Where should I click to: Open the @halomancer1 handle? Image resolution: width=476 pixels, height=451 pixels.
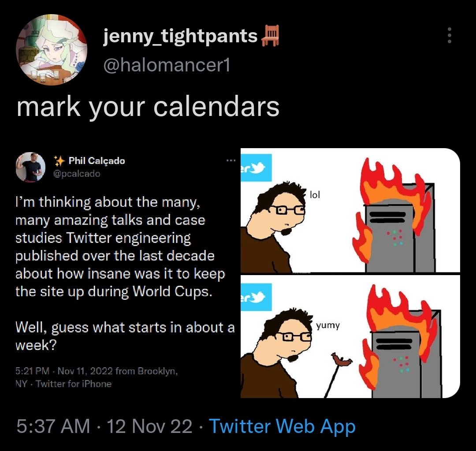pyautogui.click(x=167, y=66)
